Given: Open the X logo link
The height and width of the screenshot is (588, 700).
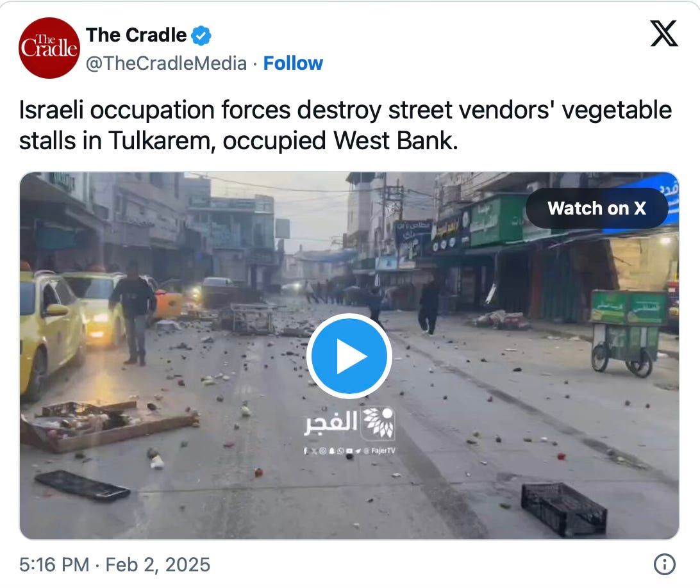Looking at the screenshot, I should 664,33.
